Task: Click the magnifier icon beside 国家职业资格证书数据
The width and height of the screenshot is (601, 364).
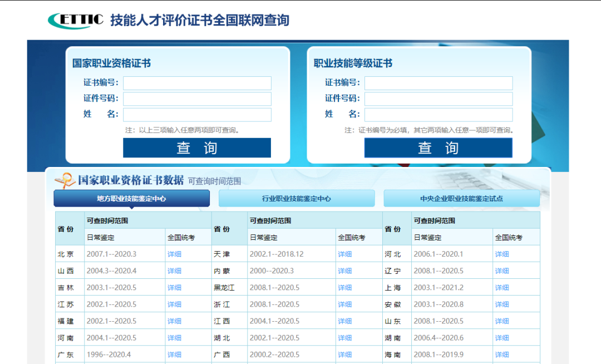Action: pyautogui.click(x=65, y=180)
